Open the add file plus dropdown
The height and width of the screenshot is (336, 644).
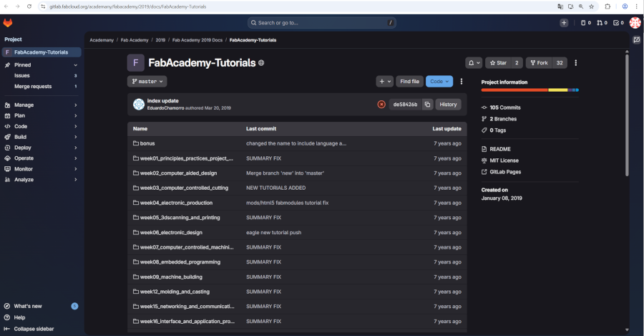coord(385,82)
